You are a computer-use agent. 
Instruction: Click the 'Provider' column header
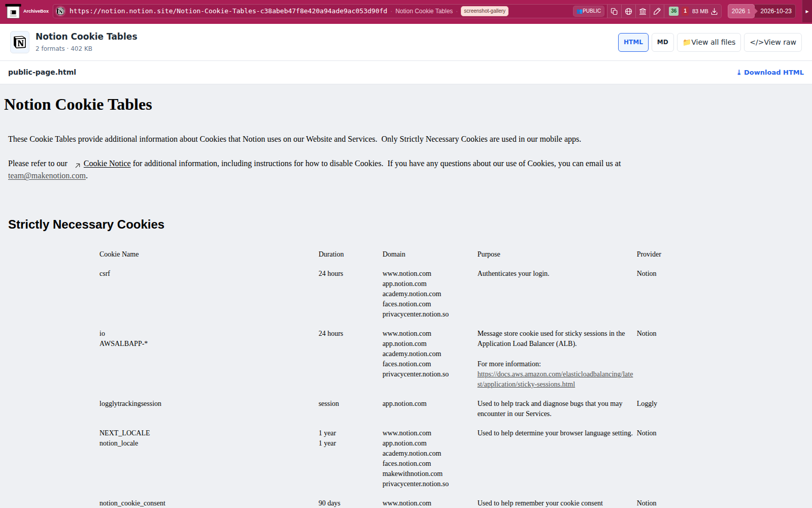pyautogui.click(x=649, y=254)
